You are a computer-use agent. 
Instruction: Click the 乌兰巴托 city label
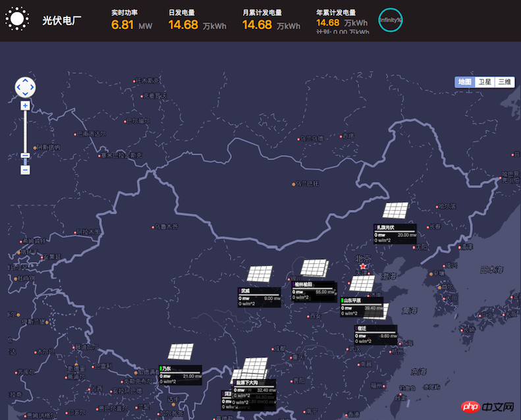click(308, 184)
